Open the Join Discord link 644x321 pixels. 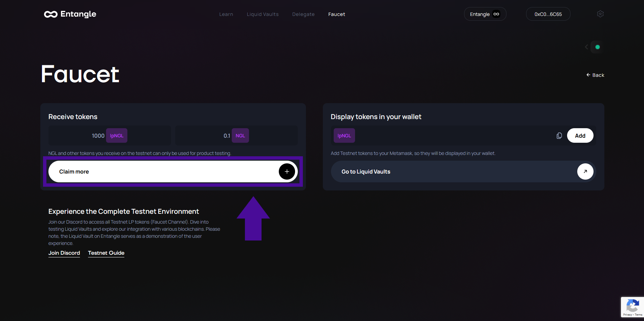pyautogui.click(x=64, y=253)
